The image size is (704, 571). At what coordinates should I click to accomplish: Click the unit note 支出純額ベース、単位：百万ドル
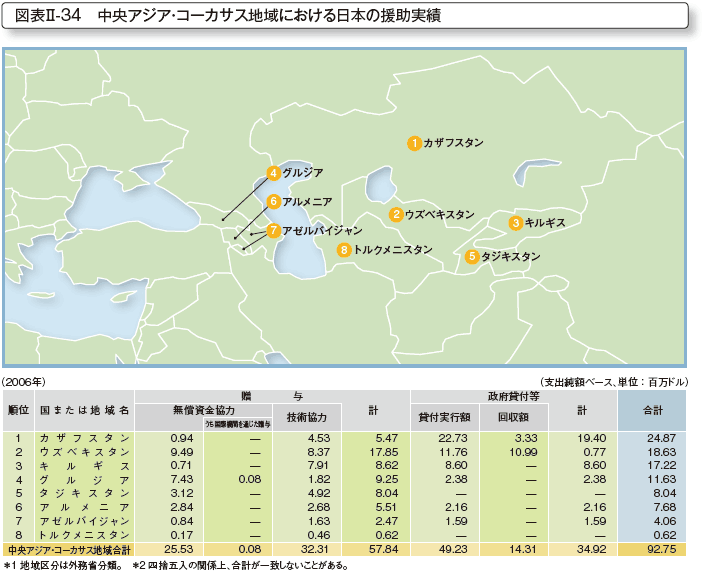tap(614, 382)
